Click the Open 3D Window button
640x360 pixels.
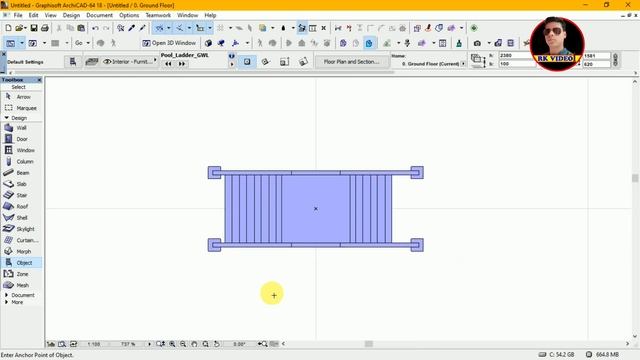(x=169, y=43)
